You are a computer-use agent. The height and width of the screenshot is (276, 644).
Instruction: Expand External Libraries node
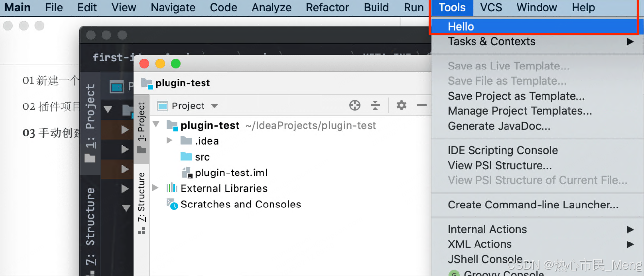click(x=156, y=188)
